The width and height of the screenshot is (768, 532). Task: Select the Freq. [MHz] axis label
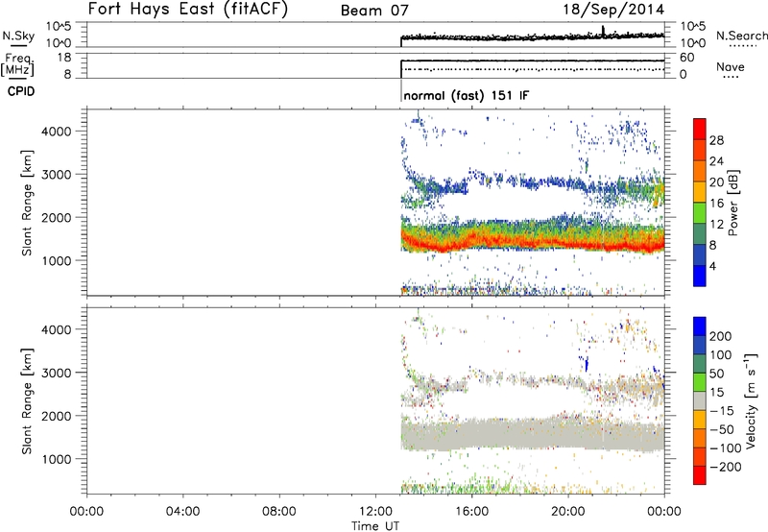[18, 65]
